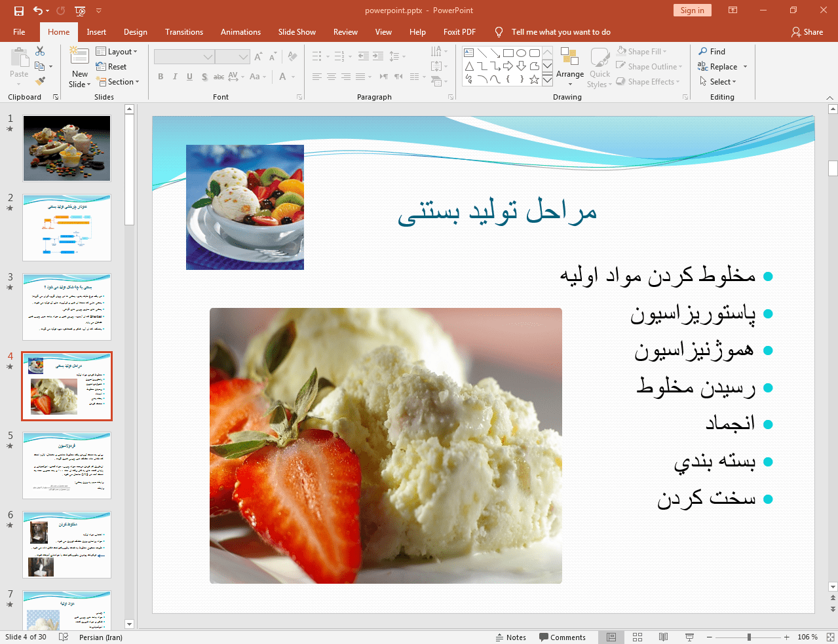Click Reset slide button
The width and height of the screenshot is (838, 644).
[x=111, y=66]
